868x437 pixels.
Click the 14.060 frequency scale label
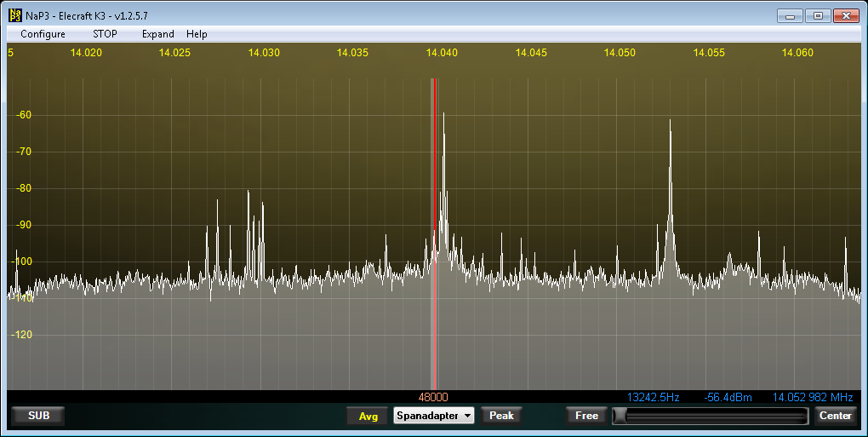coord(797,53)
